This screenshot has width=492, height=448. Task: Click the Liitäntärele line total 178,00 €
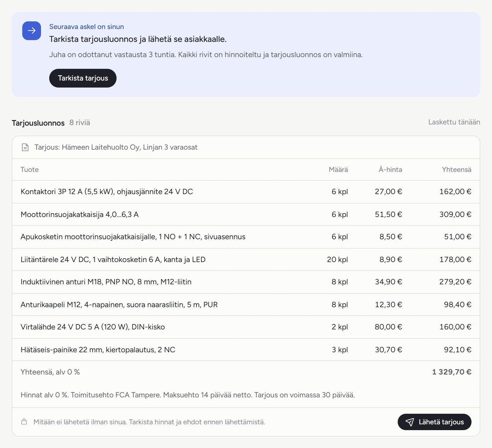tap(455, 259)
